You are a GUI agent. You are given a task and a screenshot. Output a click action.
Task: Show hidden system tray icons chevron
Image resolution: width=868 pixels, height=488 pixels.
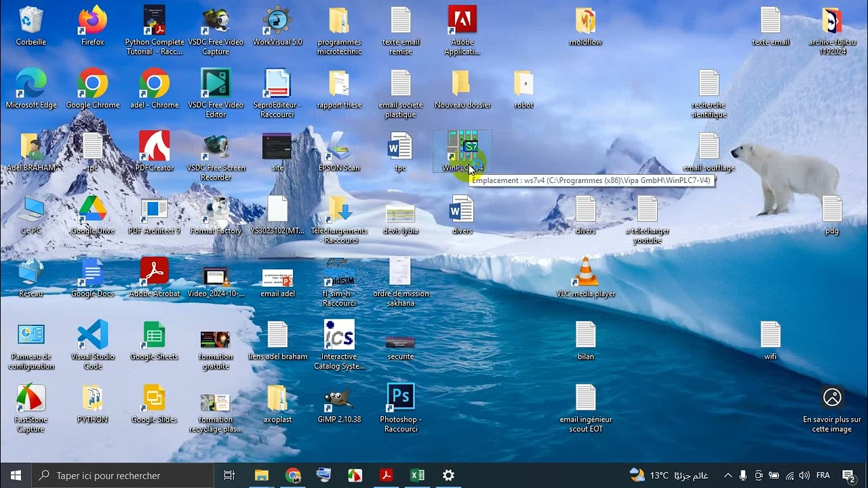pyautogui.click(x=728, y=475)
